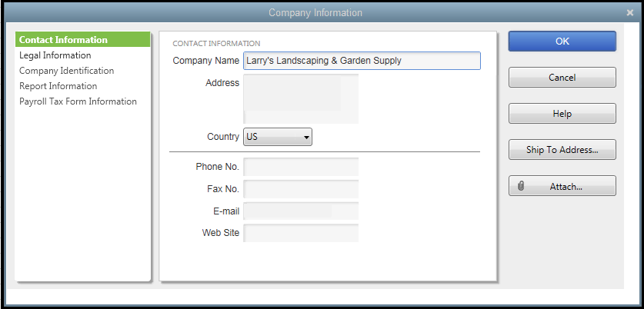This screenshot has width=644, height=309.
Task: Switch to the Legal Information section
Action: tap(55, 55)
